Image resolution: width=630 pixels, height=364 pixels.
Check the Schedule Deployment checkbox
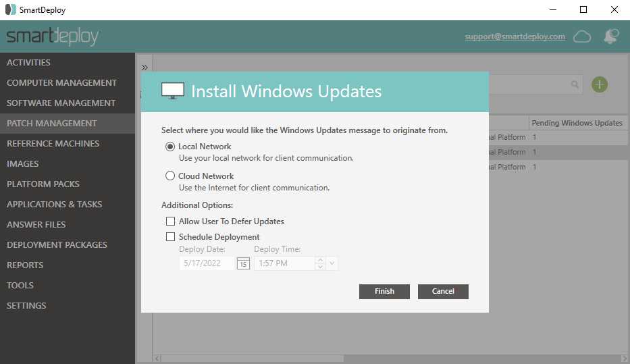(170, 236)
